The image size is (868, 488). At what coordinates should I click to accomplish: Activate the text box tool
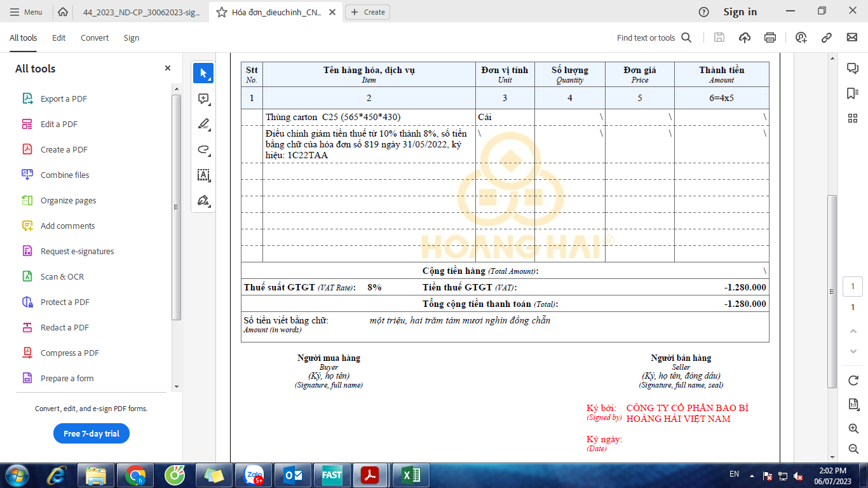tap(203, 175)
